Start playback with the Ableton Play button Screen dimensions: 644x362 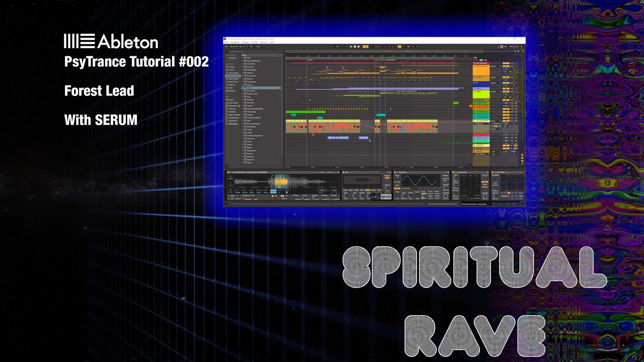[351, 47]
